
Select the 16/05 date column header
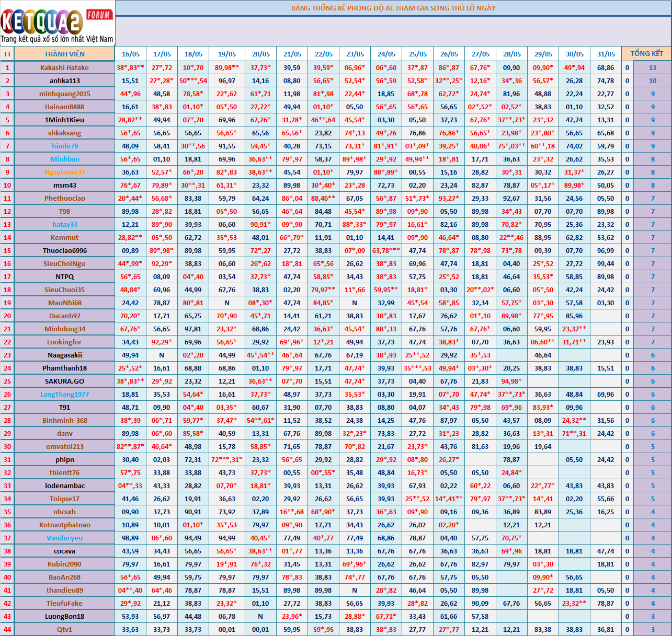[130, 54]
